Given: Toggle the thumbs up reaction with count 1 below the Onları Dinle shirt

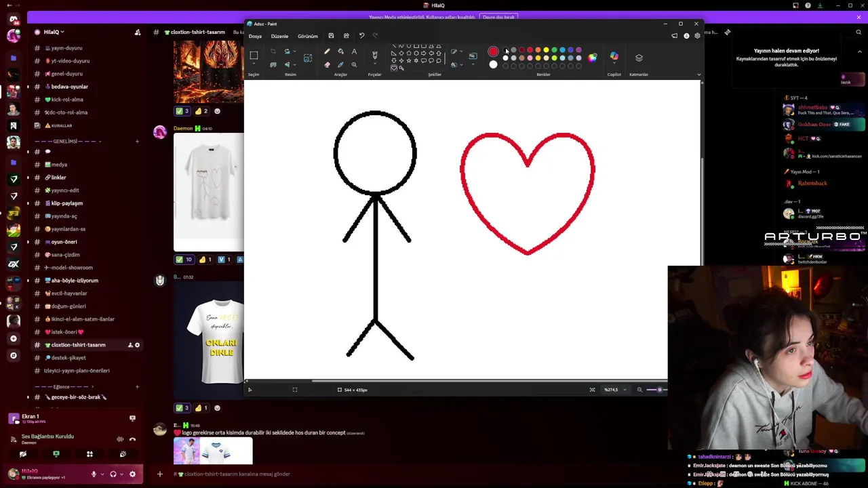Looking at the screenshot, I should (201, 408).
